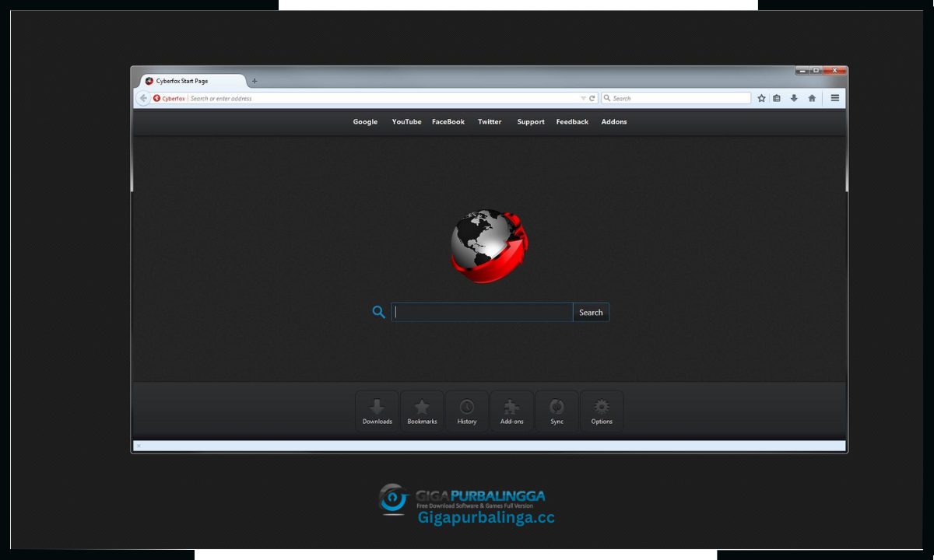Close the bottom add-on bar with x
Viewport: 934px width, 560px height.
139,446
